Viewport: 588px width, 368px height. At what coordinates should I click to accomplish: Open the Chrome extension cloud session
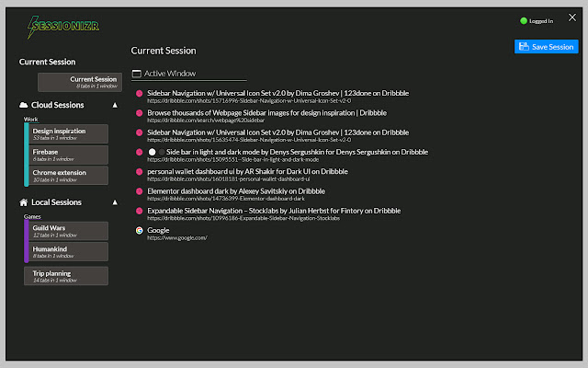pyautogui.click(x=68, y=176)
